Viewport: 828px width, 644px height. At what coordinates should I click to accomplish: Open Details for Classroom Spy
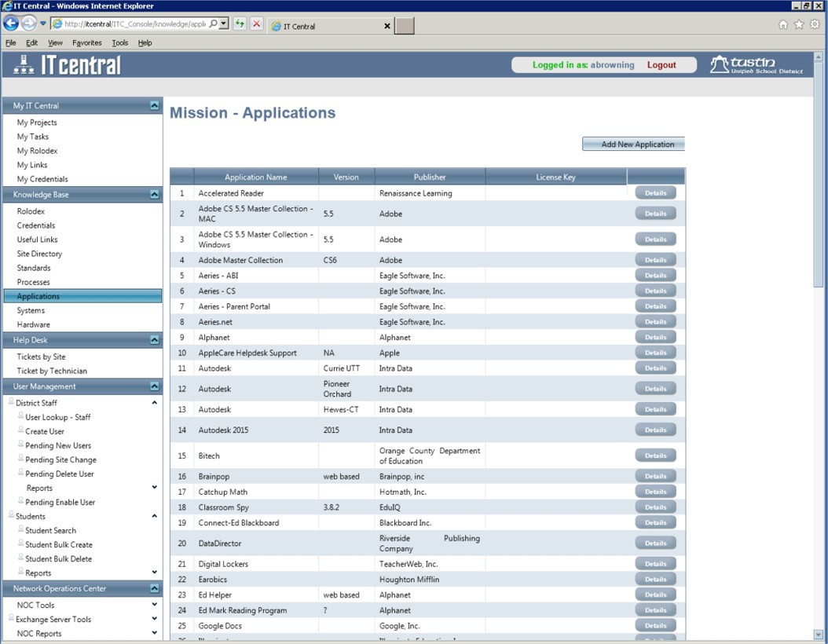tap(655, 507)
